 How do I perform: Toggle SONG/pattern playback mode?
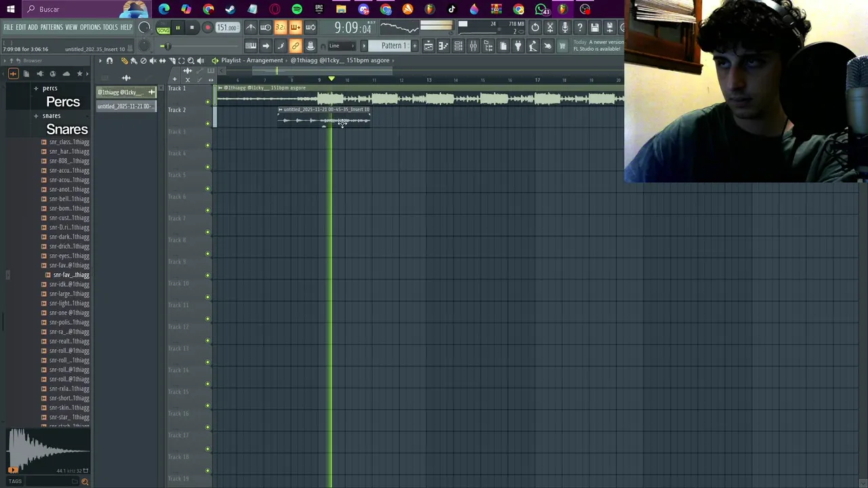(x=163, y=28)
